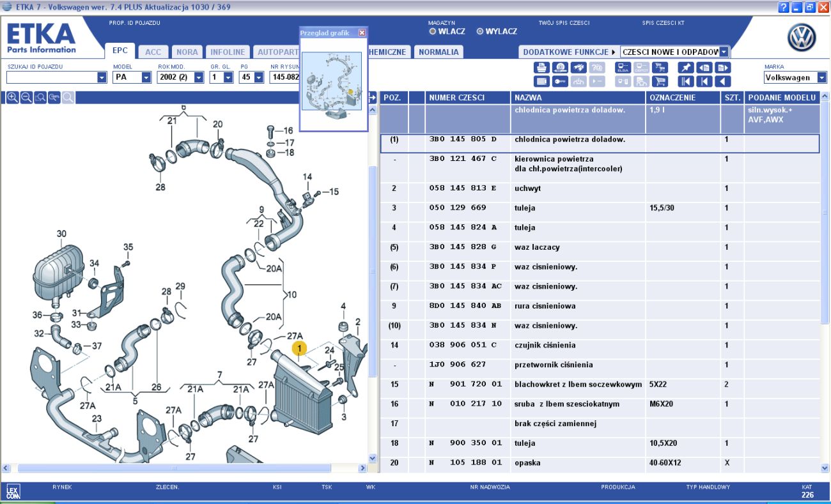Close the Przeglad grafik overview popup
The width and height of the screenshot is (831, 504).
(362, 33)
